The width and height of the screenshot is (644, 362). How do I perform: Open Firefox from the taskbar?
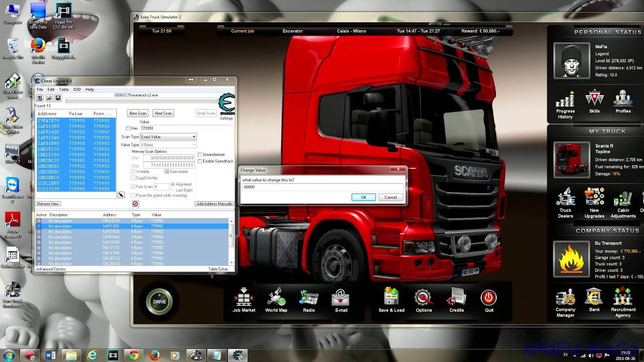point(154,355)
